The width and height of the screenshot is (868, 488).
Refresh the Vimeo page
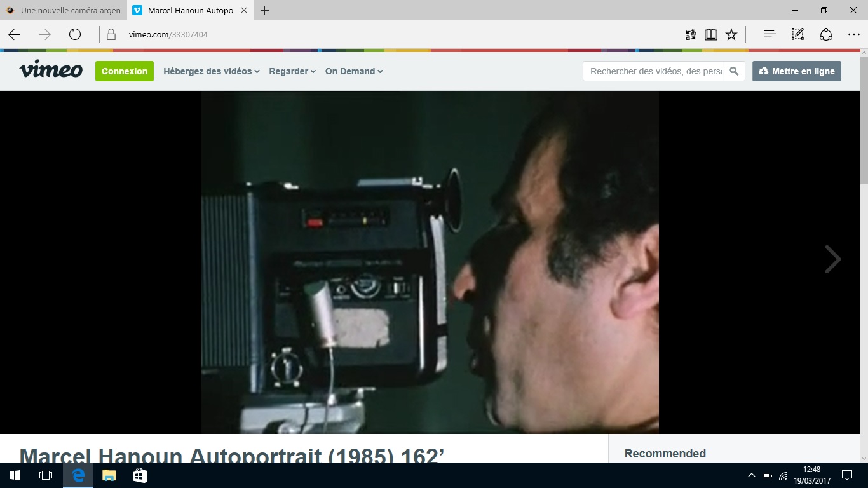coord(75,34)
